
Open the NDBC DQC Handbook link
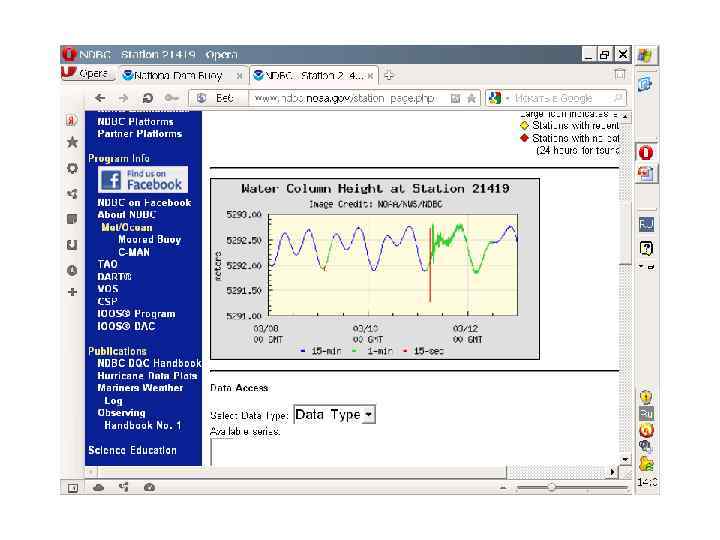click(x=149, y=363)
